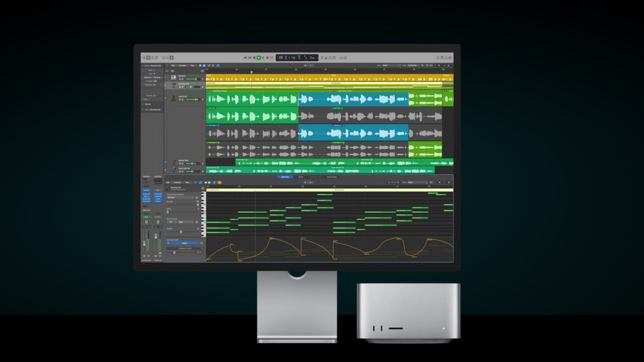Image resolution: width=644 pixels, height=362 pixels.
Task: Toggle the automation icon in tracks toolbar
Action: (x=209, y=65)
